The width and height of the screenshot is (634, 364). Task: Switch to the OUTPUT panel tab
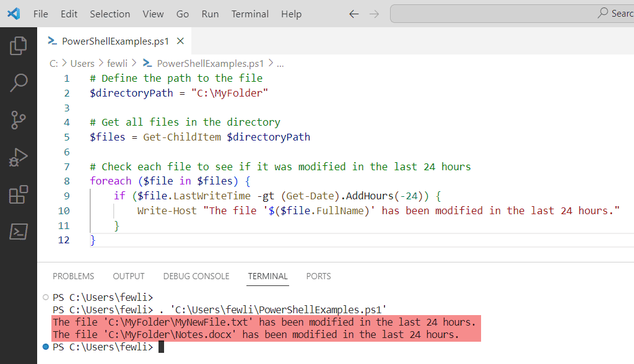click(129, 276)
